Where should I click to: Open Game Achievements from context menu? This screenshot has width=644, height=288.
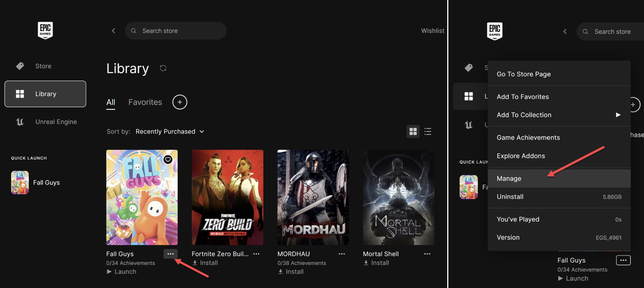click(559, 138)
